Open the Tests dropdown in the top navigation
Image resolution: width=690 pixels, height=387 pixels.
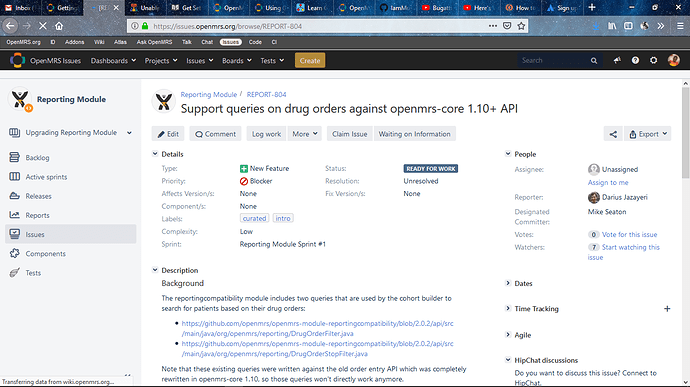272,61
